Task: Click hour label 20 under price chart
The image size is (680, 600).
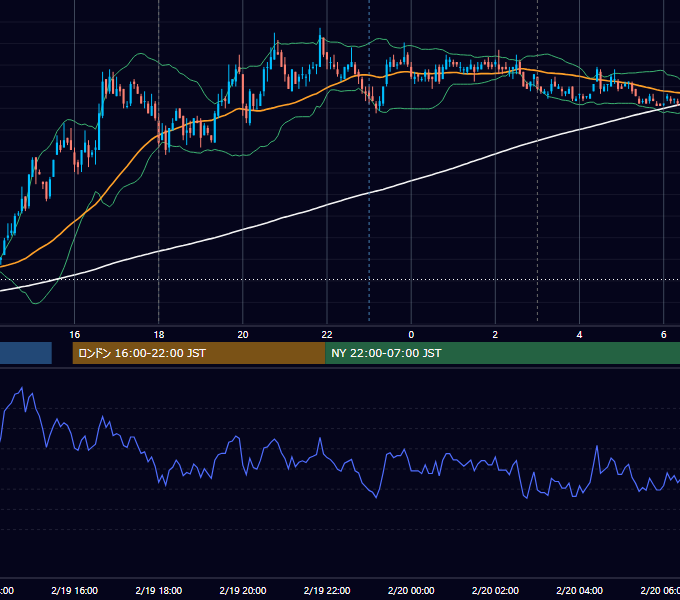Action: 243,334
